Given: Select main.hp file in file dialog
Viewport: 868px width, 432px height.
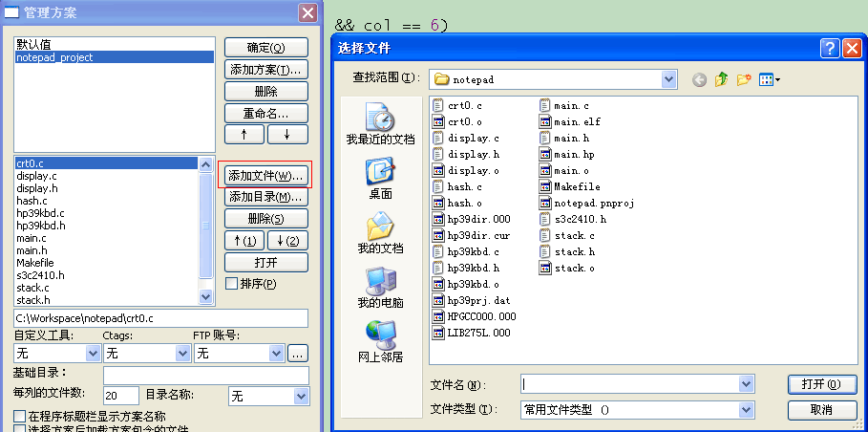Looking at the screenshot, I should click(567, 155).
